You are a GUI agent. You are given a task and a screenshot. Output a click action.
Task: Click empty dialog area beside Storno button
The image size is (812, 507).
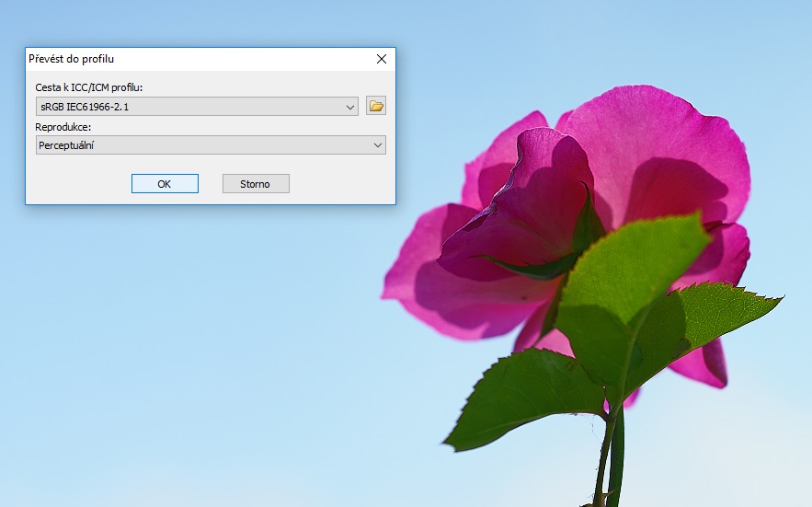pos(340,184)
